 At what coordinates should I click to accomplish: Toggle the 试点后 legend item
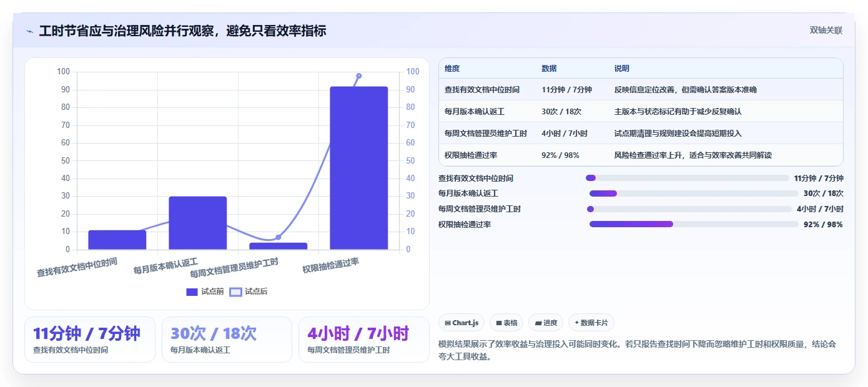pos(249,291)
